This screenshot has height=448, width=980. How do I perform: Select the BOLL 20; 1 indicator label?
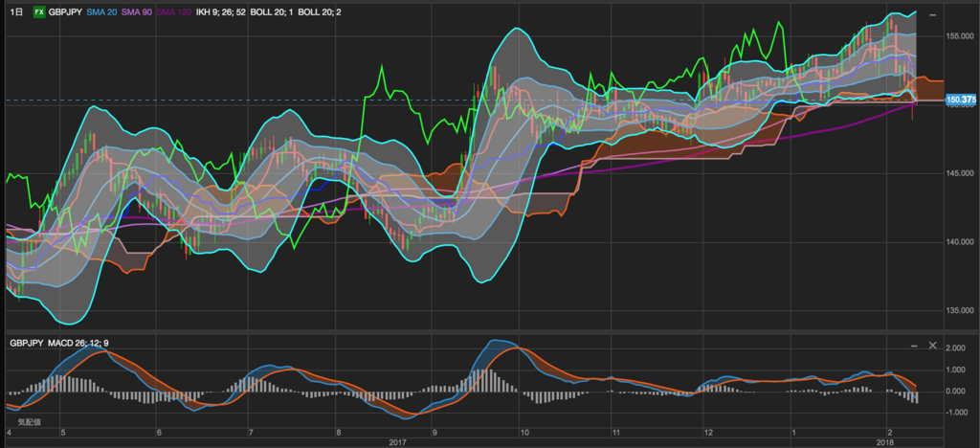click(271, 11)
